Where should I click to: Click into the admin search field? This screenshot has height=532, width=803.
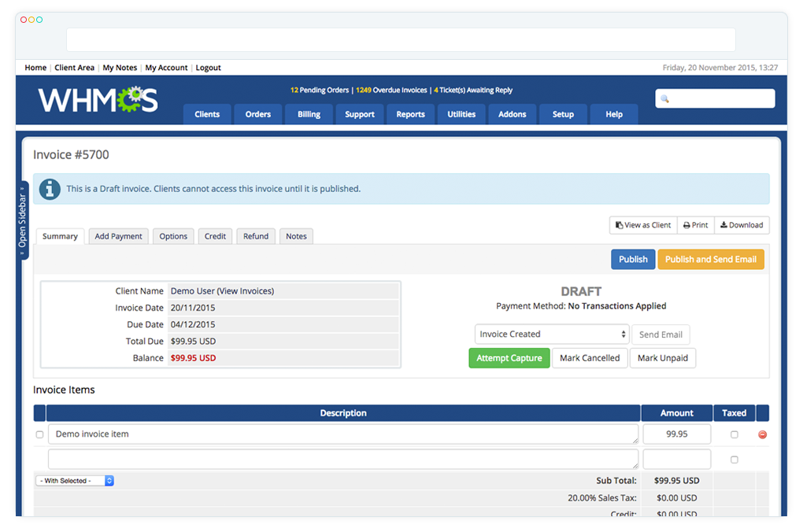tap(715, 98)
